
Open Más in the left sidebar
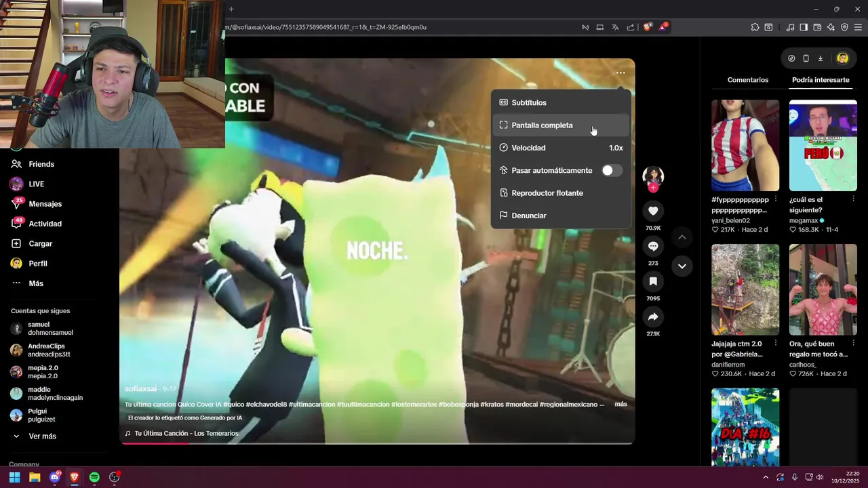(27, 283)
